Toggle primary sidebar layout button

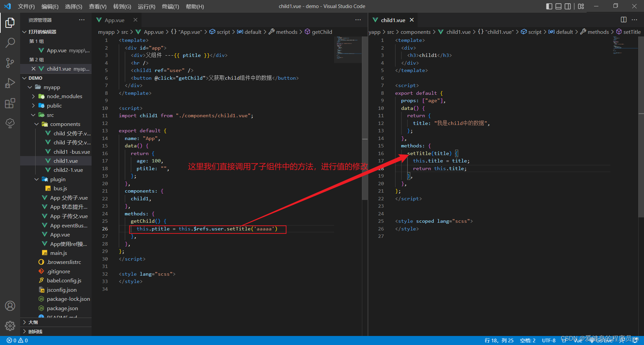click(x=549, y=6)
